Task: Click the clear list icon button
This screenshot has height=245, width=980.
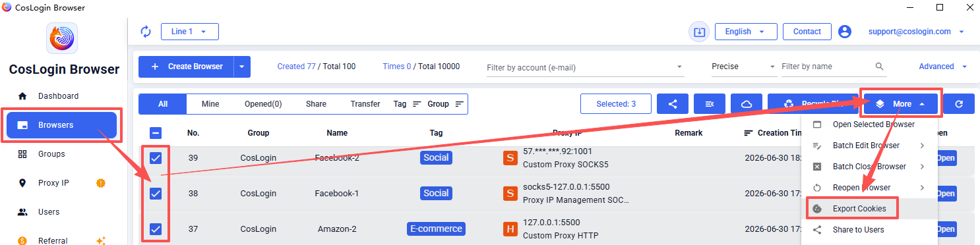Action: (710, 104)
